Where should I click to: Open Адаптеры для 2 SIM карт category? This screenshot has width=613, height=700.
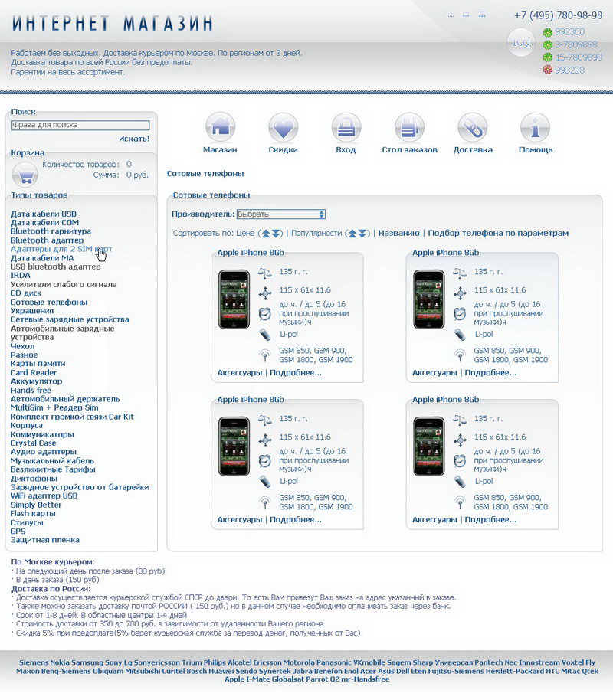point(61,249)
